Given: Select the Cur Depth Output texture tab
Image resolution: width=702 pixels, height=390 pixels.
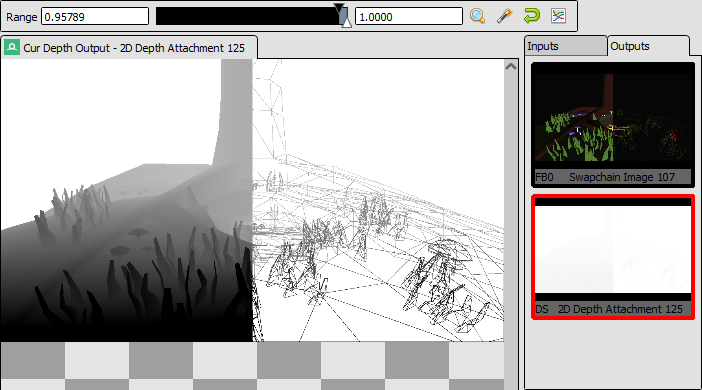Looking at the screenshot, I should (x=129, y=47).
